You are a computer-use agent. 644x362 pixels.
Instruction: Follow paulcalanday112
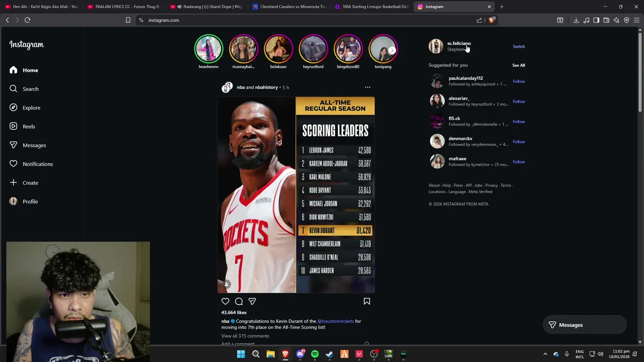(x=519, y=81)
